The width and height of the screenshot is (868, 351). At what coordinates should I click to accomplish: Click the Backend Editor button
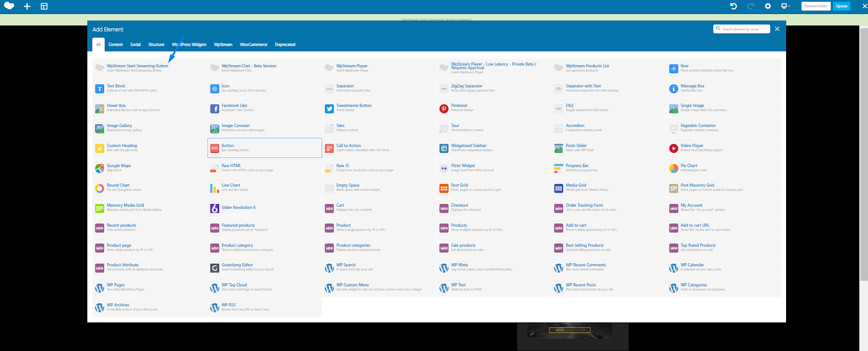tap(816, 6)
